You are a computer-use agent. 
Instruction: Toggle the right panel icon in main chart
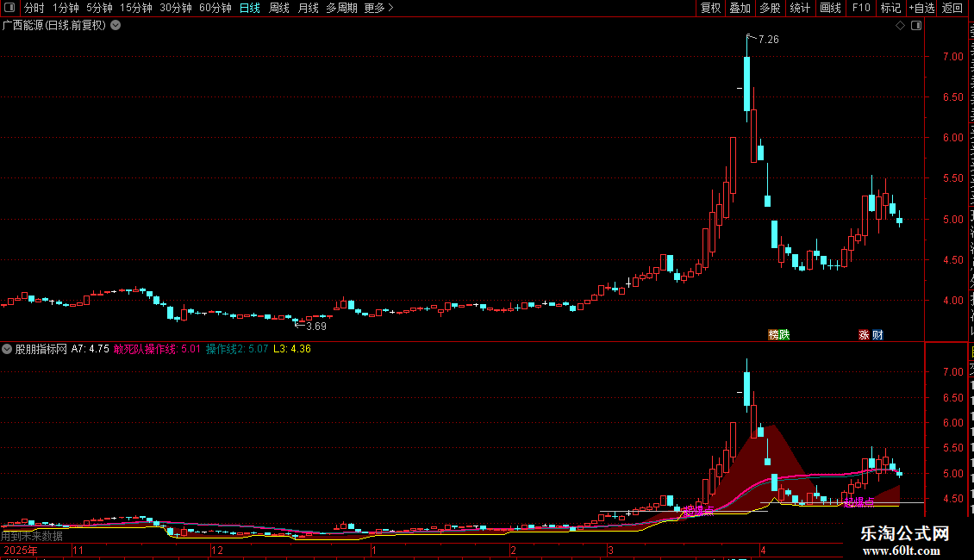916,26
